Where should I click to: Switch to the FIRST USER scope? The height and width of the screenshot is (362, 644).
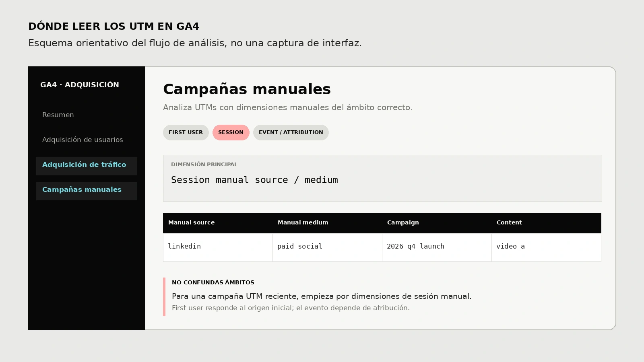(x=186, y=132)
